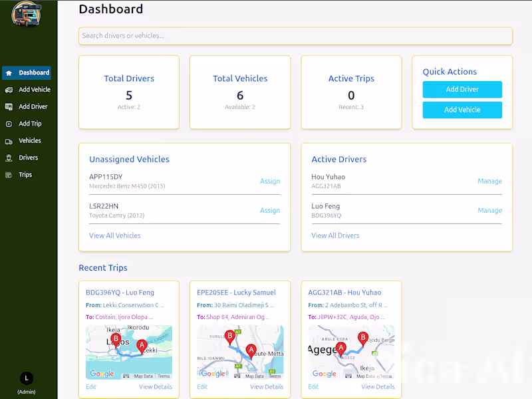Open the Hou Yuhao trip map thumbnail

pos(351,352)
